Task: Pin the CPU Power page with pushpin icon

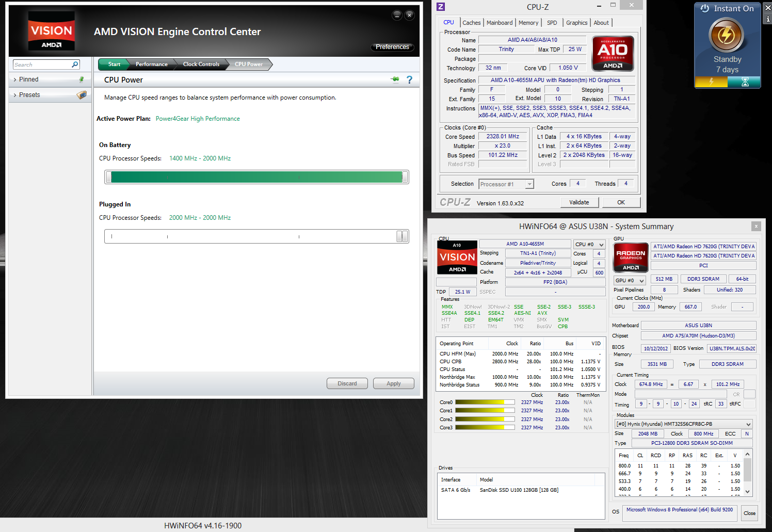Action: tap(395, 79)
